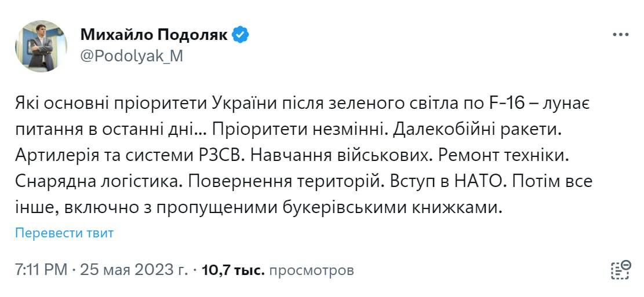Viewport: 644px width, 297px height.
Task: Click the display name Михайло Подоляк
Action: [155, 35]
